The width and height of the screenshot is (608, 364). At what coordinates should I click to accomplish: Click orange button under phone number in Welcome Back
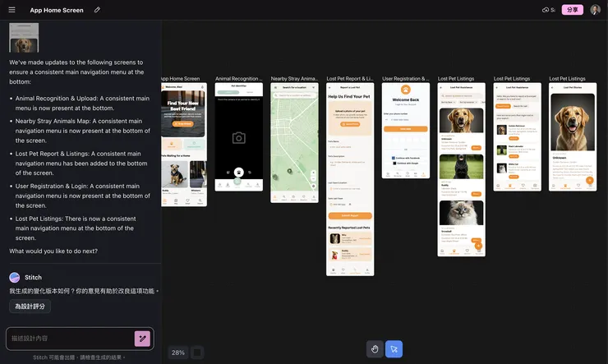pos(406,129)
